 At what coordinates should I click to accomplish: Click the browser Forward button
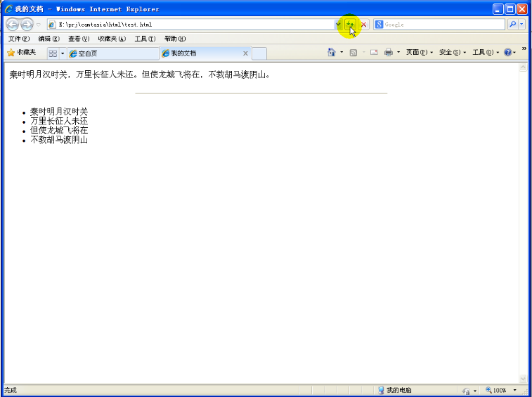coord(27,25)
